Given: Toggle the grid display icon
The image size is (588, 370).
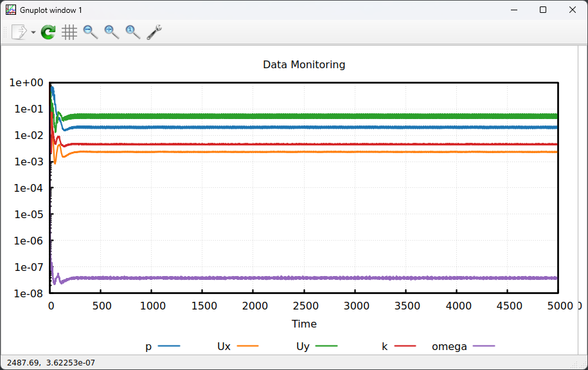Looking at the screenshot, I should [x=69, y=32].
